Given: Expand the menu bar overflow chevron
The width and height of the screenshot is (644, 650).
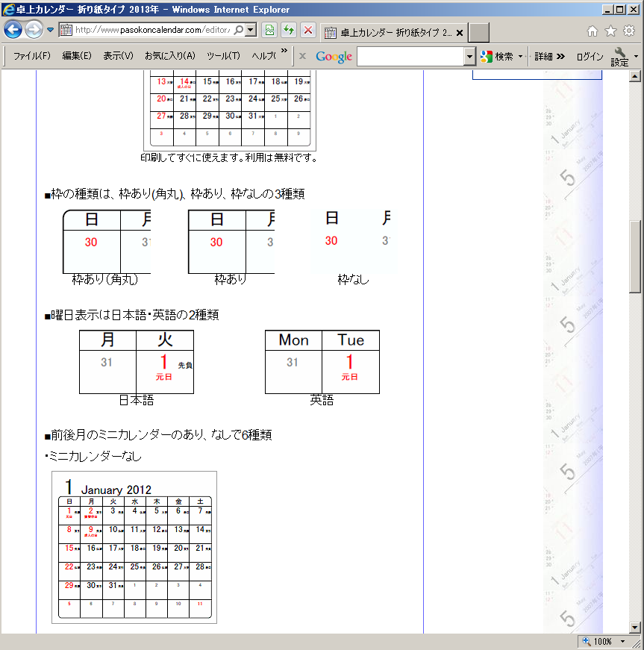Looking at the screenshot, I should tap(284, 51).
